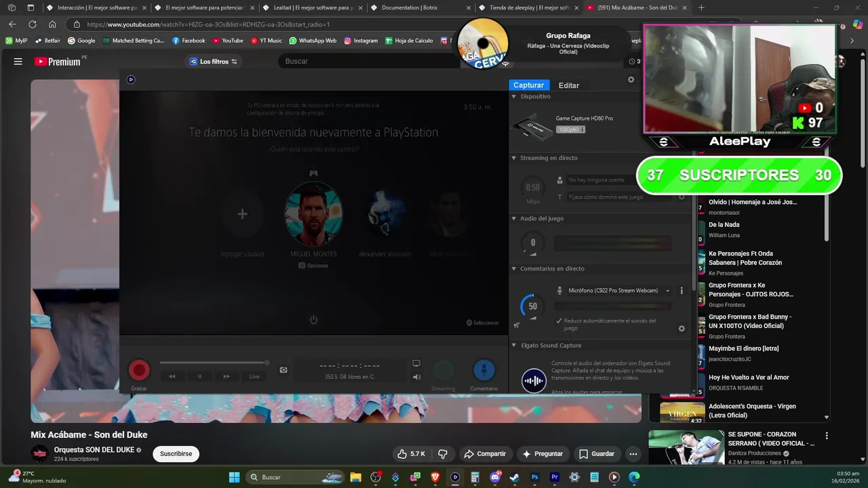Click the stream title text field

pos(618,197)
